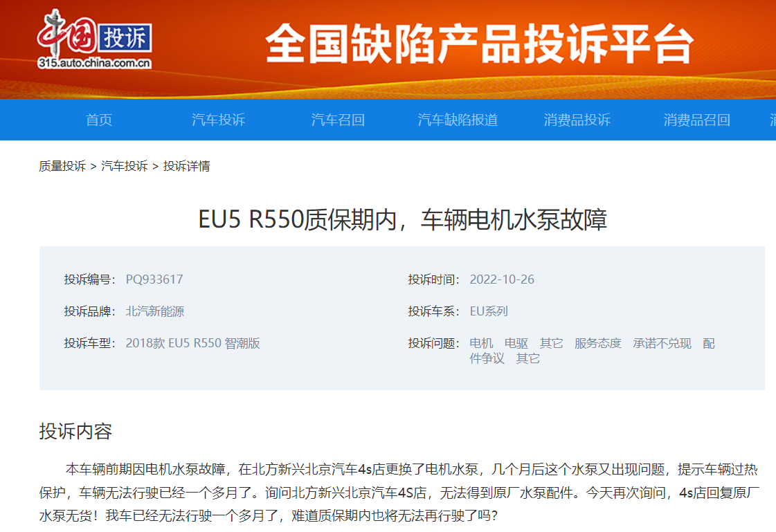Image resolution: width=776 pixels, height=532 pixels.
Task: Click the 承诺不兑现 complaint issue tag
Action: tap(662, 343)
